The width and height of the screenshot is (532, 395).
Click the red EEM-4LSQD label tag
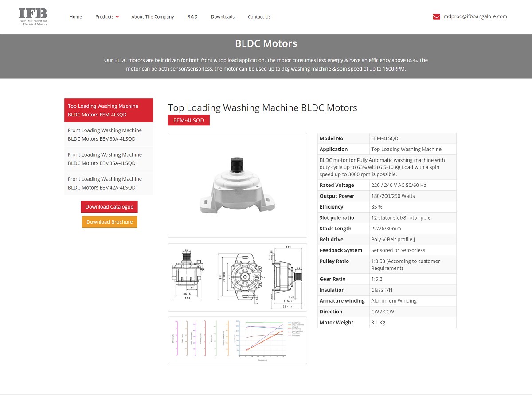coord(188,120)
